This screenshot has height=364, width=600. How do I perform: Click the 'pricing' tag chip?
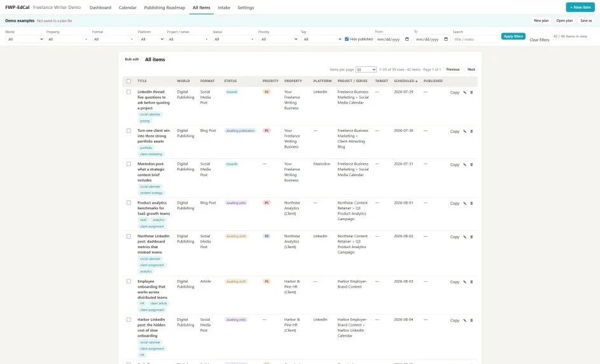point(144,121)
